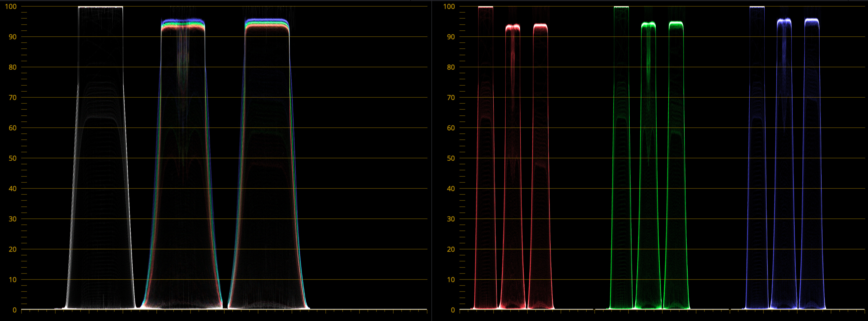Click the 20 label on the parade scope scale

[x=451, y=249]
